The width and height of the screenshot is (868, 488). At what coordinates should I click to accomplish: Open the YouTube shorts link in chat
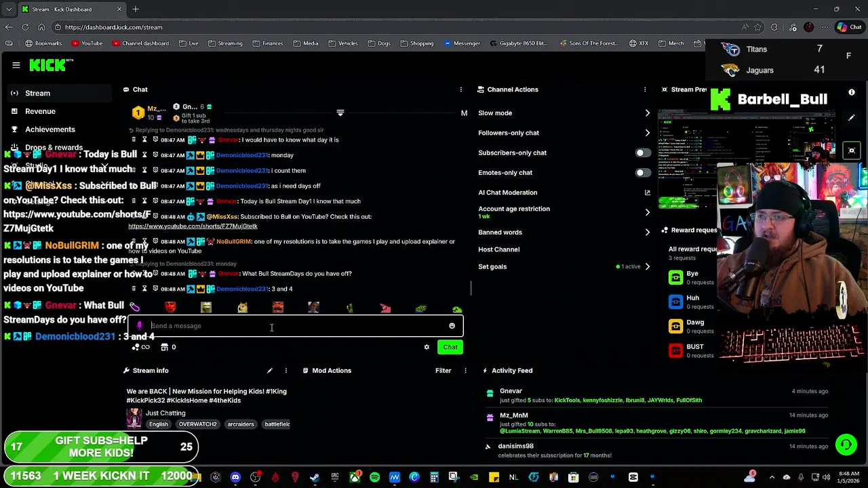pyautogui.click(x=193, y=226)
